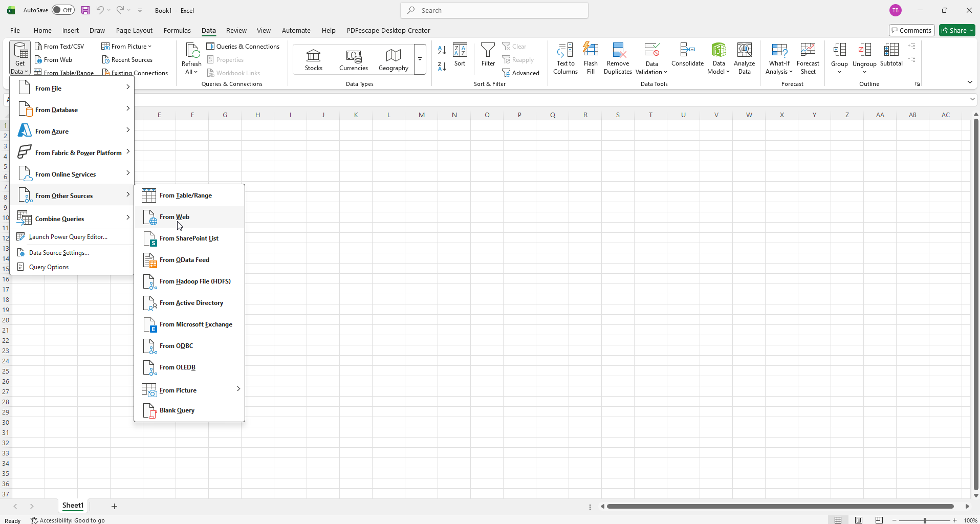This screenshot has height=524, width=980.
Task: Expand From Online Services submenu
Action: 72,174
